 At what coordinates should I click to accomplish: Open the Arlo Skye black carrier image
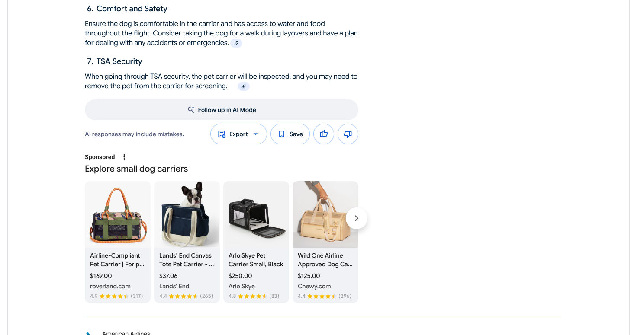(x=256, y=214)
